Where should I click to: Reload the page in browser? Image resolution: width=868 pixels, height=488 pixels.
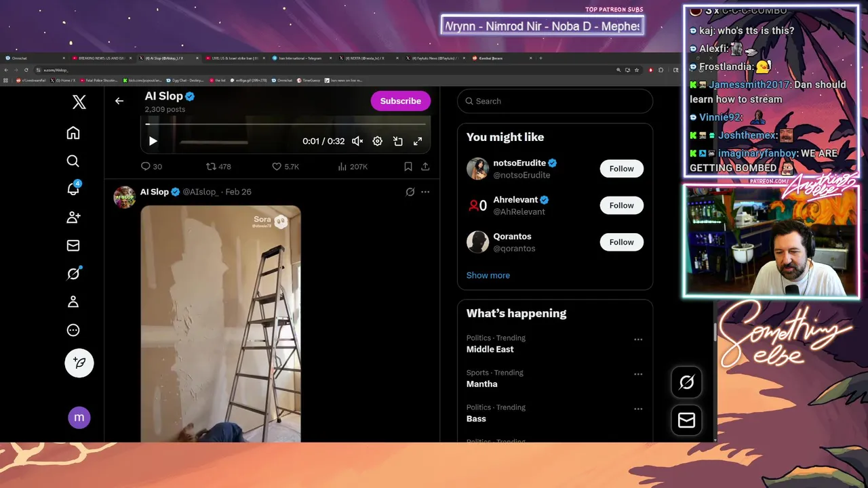pyautogui.click(x=26, y=70)
